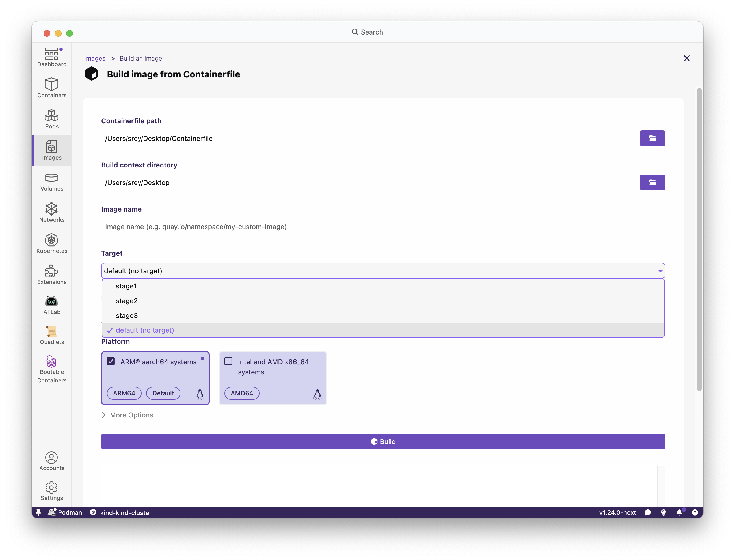Image resolution: width=735 pixels, height=560 pixels.
Task: Open the Pods section in the sidebar
Action: (x=51, y=119)
